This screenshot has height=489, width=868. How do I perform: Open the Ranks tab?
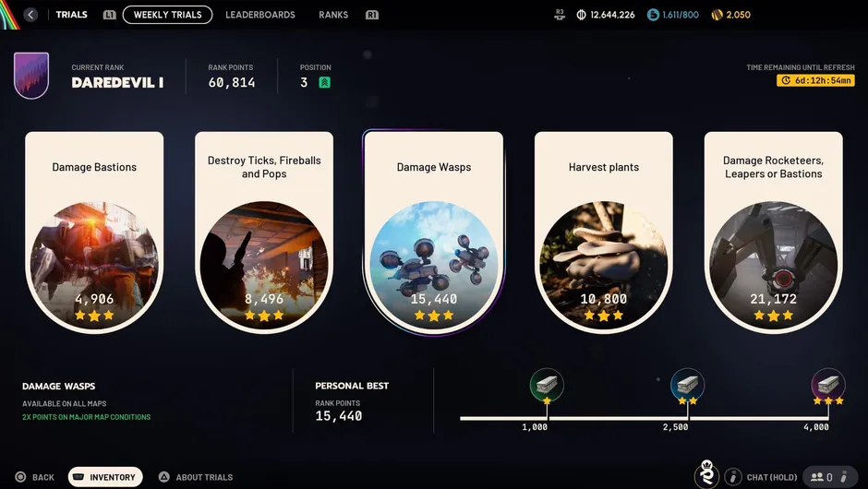pyautogui.click(x=333, y=15)
